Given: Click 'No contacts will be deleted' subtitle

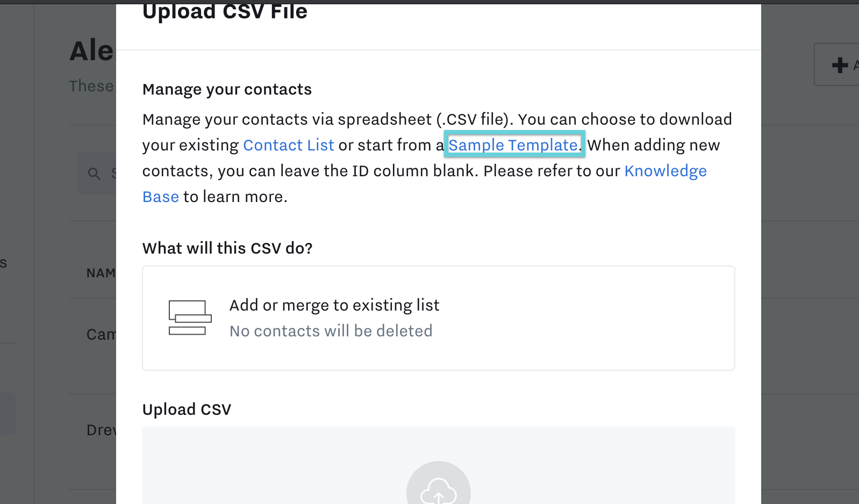Looking at the screenshot, I should (x=331, y=331).
